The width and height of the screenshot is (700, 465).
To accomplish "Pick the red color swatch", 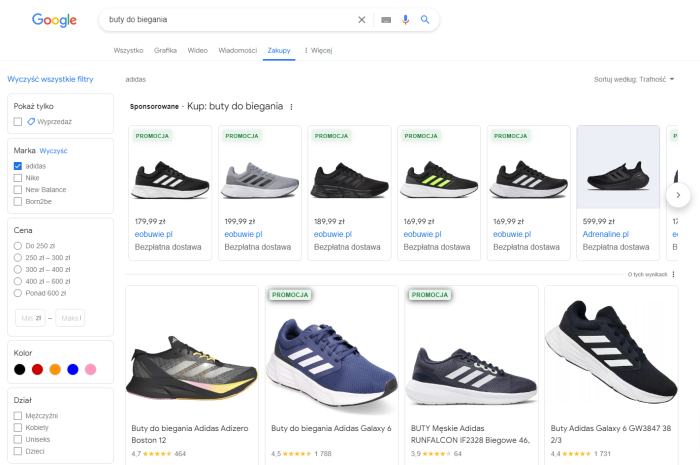I will point(38,370).
